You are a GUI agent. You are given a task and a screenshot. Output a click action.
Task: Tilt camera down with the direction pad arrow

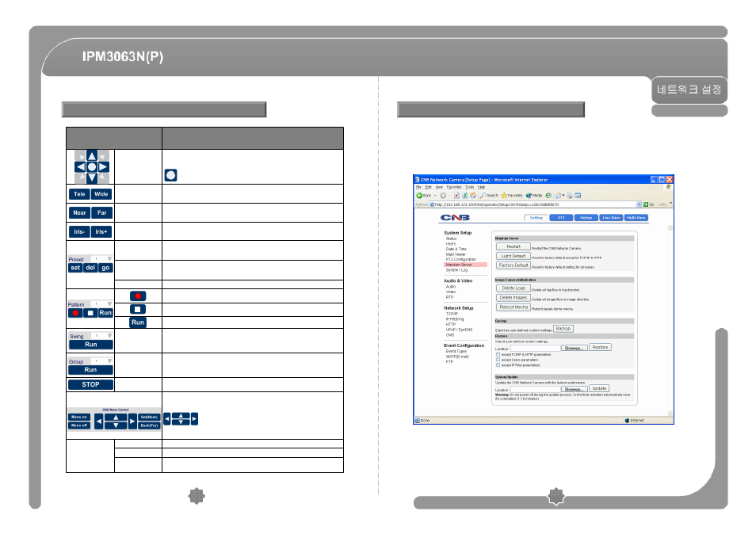click(92, 177)
